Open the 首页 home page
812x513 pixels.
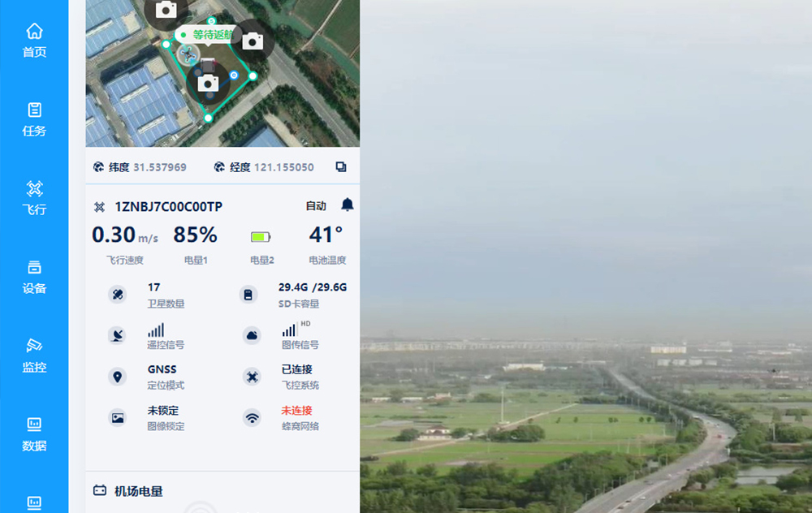point(34,41)
